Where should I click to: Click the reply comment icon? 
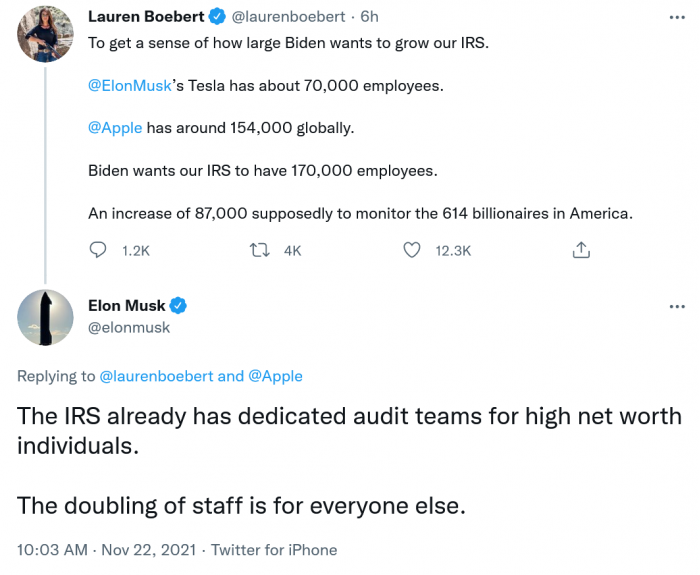click(98, 251)
